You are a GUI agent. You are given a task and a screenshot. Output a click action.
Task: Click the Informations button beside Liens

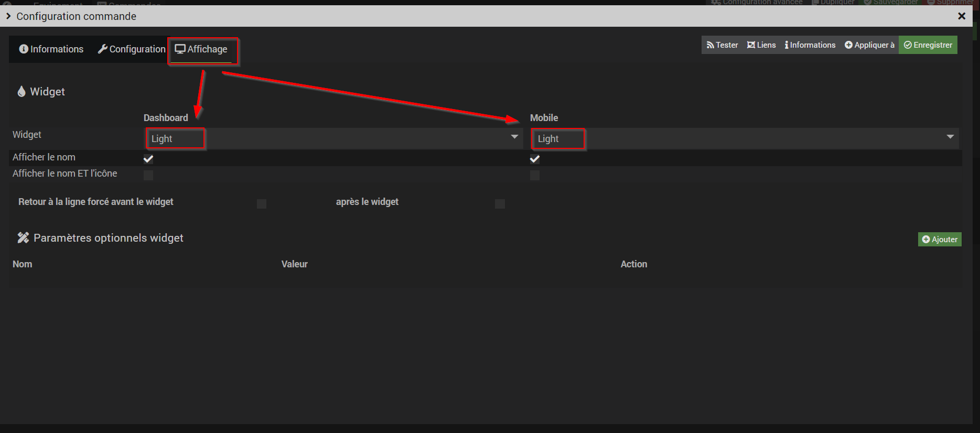point(810,45)
